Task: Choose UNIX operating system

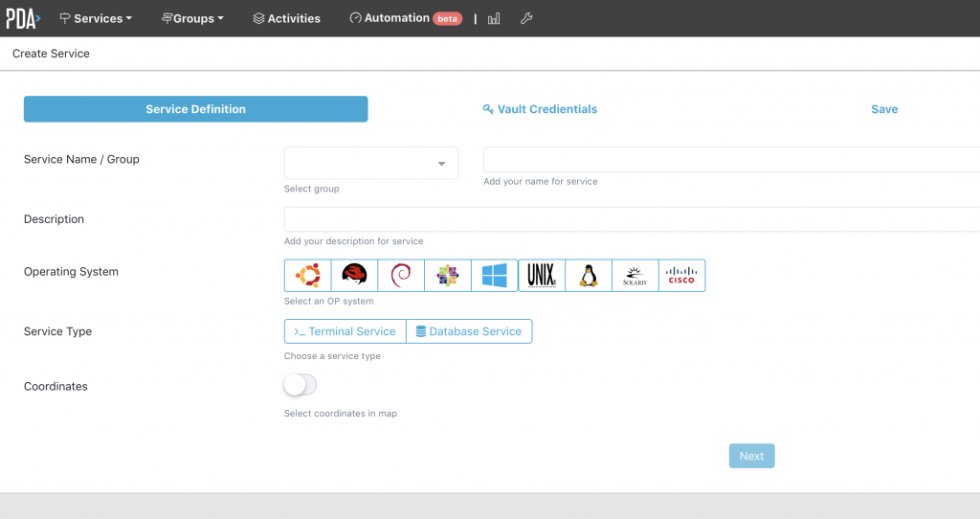Action: [542, 275]
